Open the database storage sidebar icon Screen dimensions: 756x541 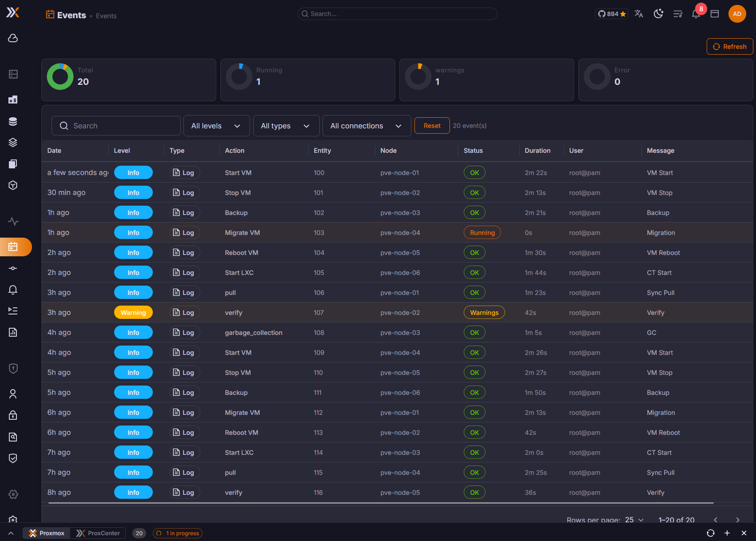(13, 121)
